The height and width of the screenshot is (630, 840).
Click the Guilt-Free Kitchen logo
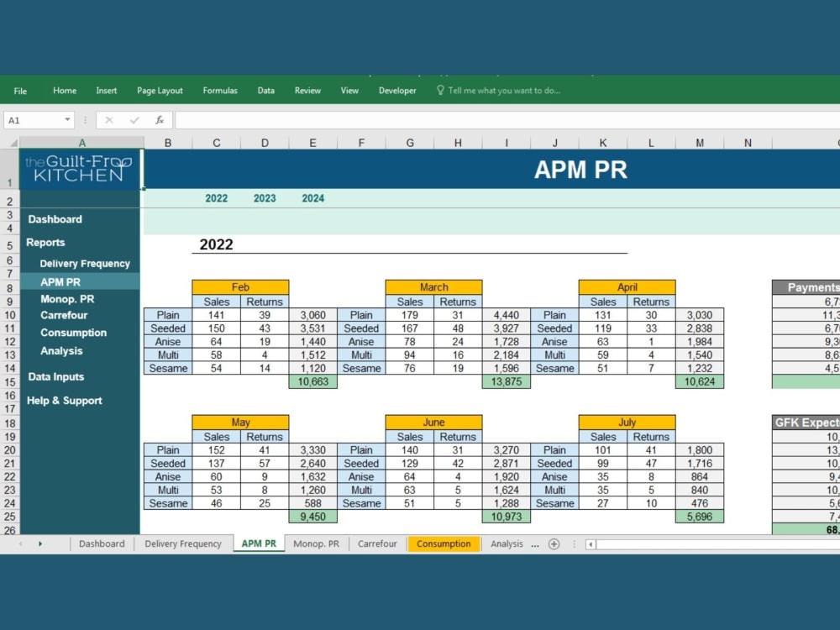click(81, 167)
